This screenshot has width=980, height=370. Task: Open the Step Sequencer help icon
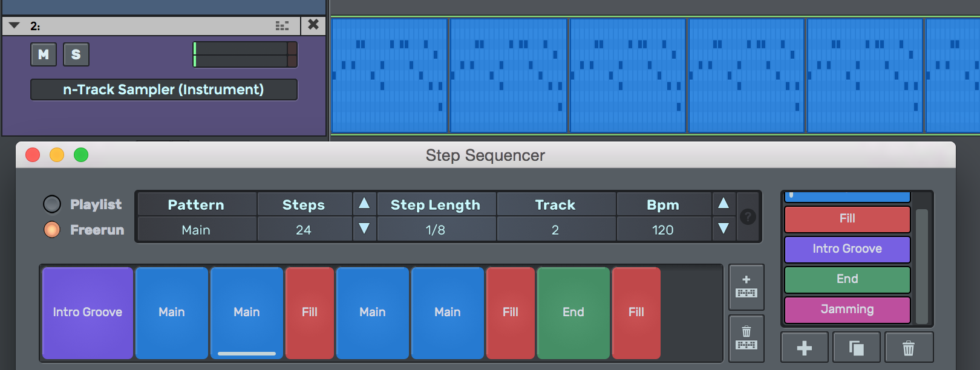click(748, 216)
